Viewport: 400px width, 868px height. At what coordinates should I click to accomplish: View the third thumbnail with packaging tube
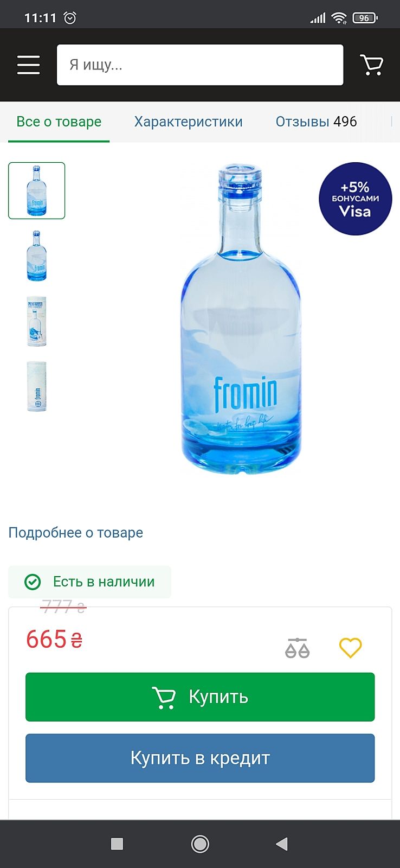pos(36,321)
